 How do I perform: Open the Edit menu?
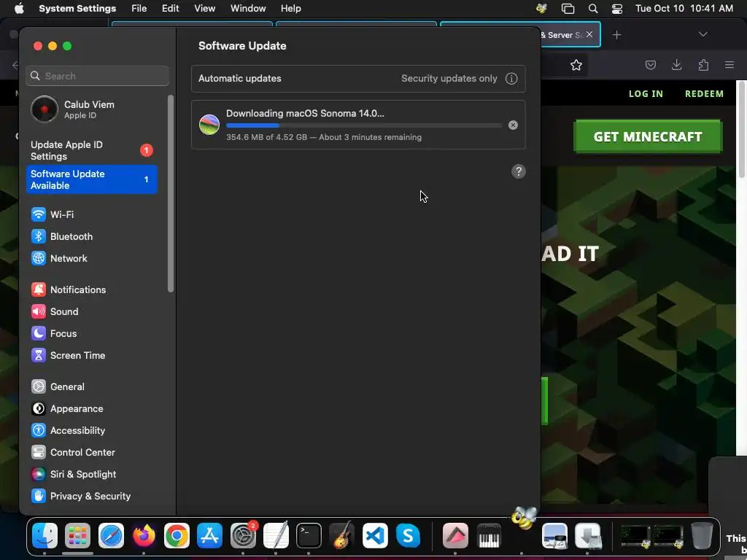pos(170,9)
